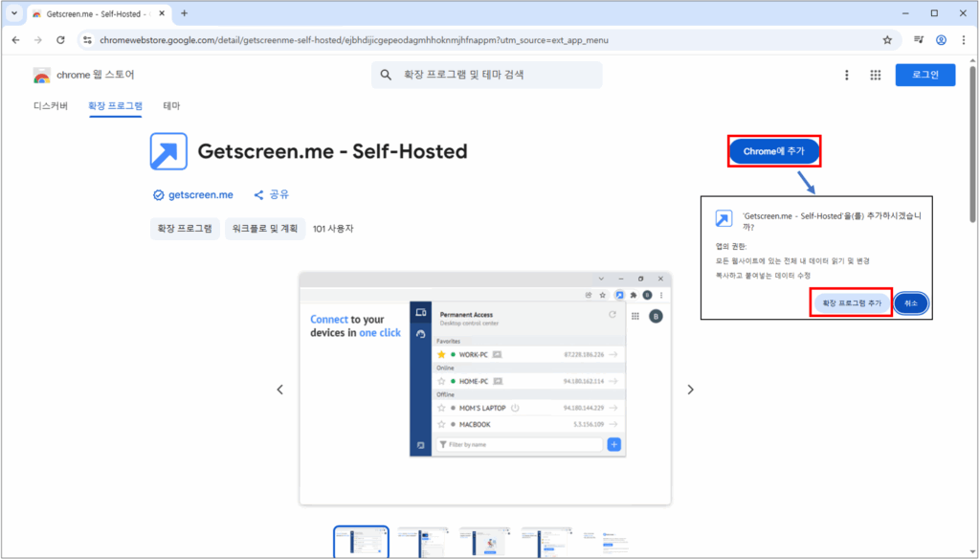Select the fourth screenshot thumbnail
The image size is (980, 559).
pos(546,542)
